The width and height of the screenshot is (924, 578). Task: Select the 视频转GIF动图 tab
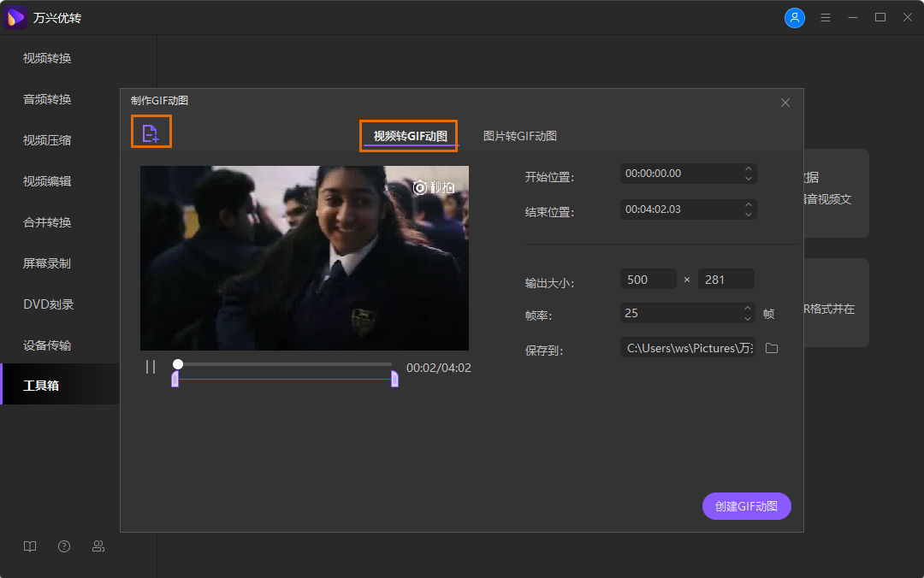coord(410,136)
